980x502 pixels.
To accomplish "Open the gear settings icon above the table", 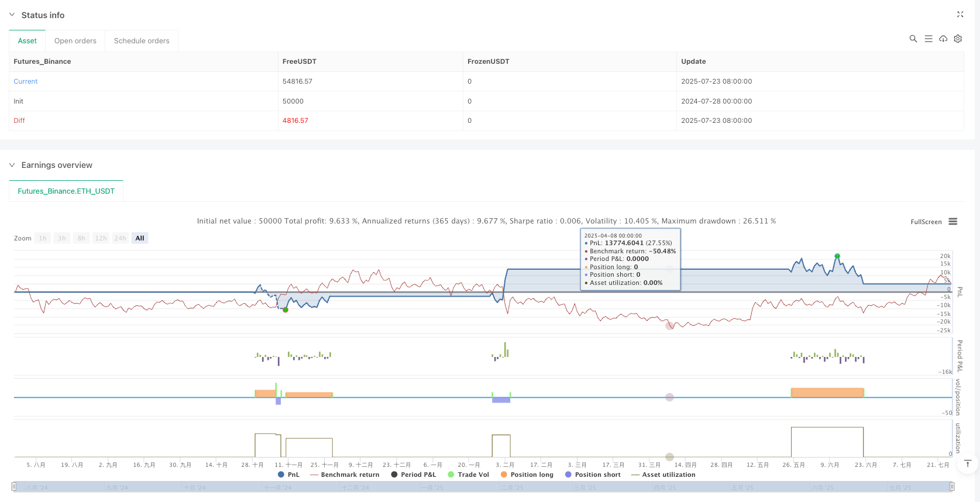I will 958,39.
